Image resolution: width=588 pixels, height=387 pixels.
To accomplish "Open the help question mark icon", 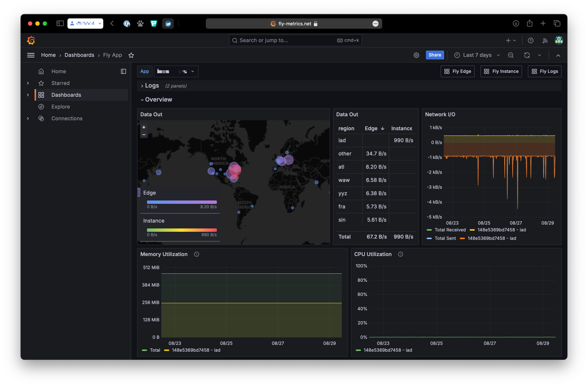I will [x=531, y=40].
